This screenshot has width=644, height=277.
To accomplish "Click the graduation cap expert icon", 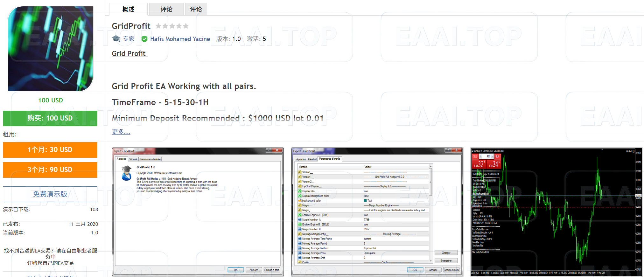I will click(116, 39).
